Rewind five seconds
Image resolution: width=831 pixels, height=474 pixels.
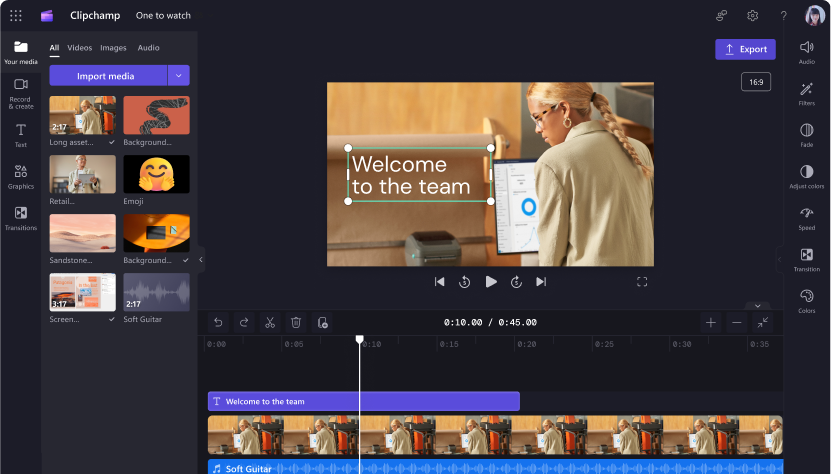[x=464, y=282]
